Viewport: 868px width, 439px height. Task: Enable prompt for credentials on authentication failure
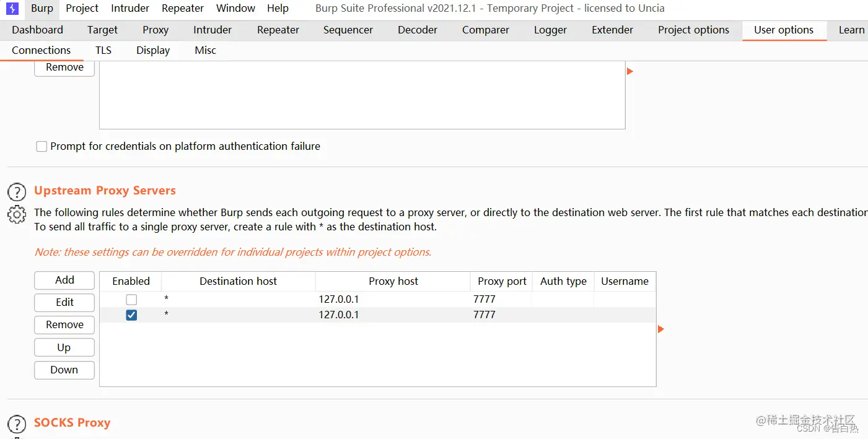(x=42, y=147)
